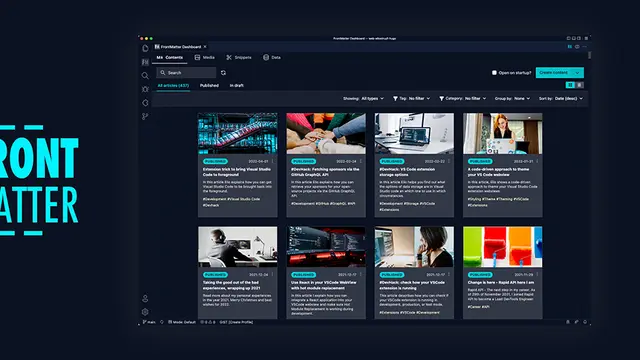Open article 'Extension trick to bring Visual Studio Code'
This screenshot has width=640, height=360.
(x=237, y=172)
